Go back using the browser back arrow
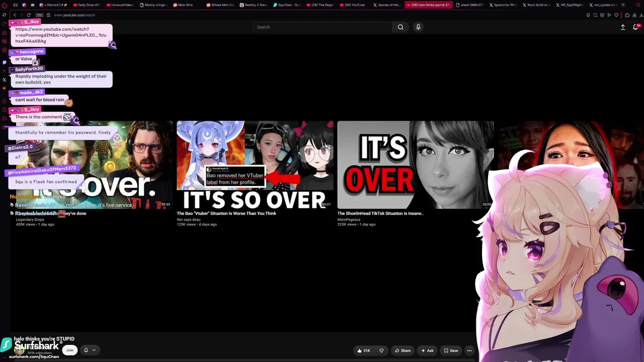Viewport: 644px width, 362px height. 15,15
